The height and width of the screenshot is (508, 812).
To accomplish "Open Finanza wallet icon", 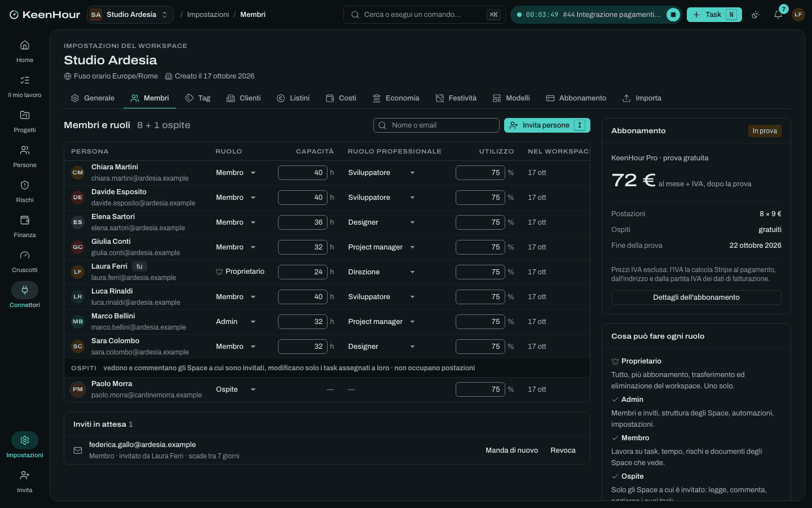I will pyautogui.click(x=25, y=220).
